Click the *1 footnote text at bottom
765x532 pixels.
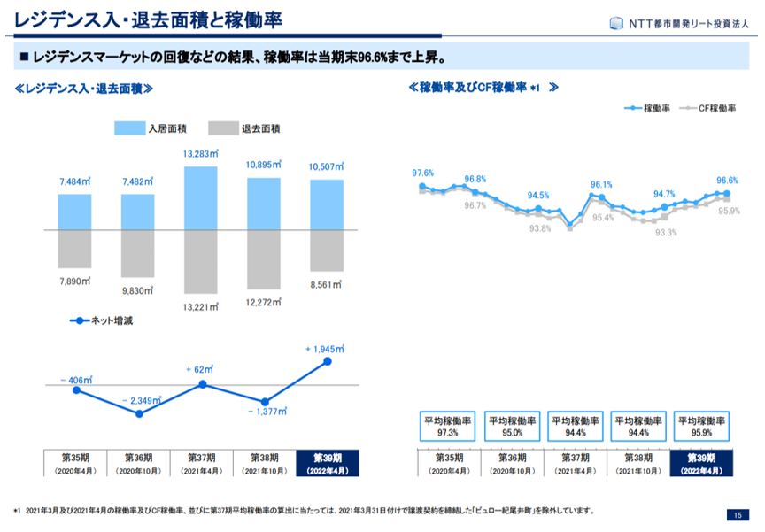point(301,511)
